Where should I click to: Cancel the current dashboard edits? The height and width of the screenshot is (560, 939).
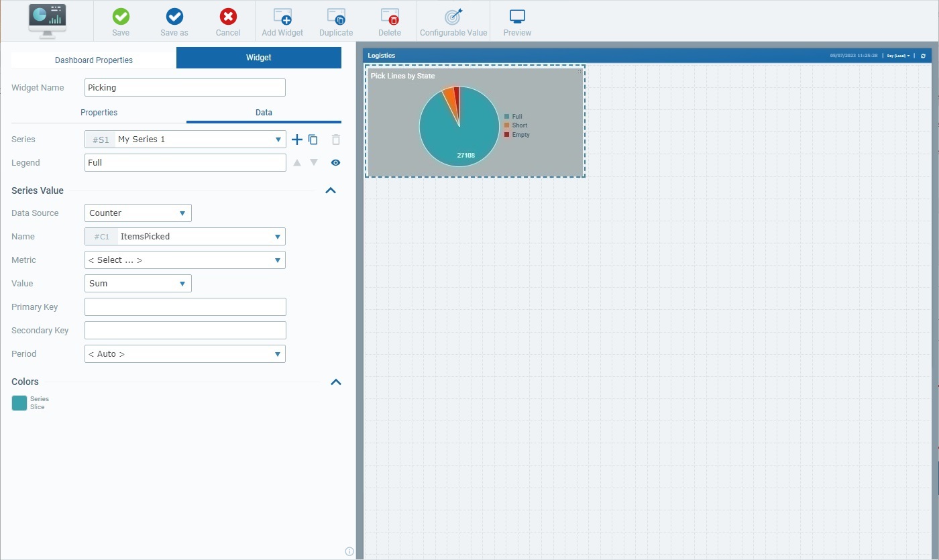227,20
